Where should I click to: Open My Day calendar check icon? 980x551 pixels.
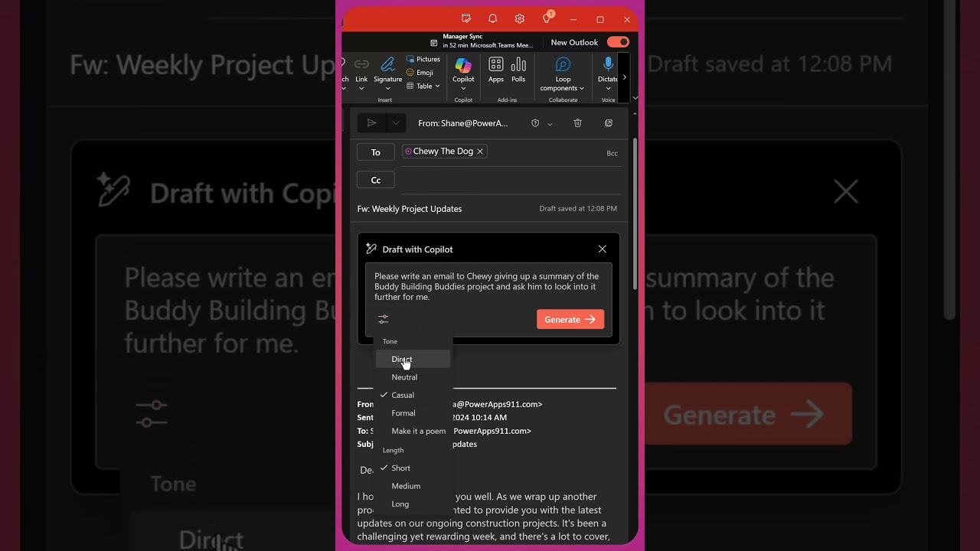[466, 18]
